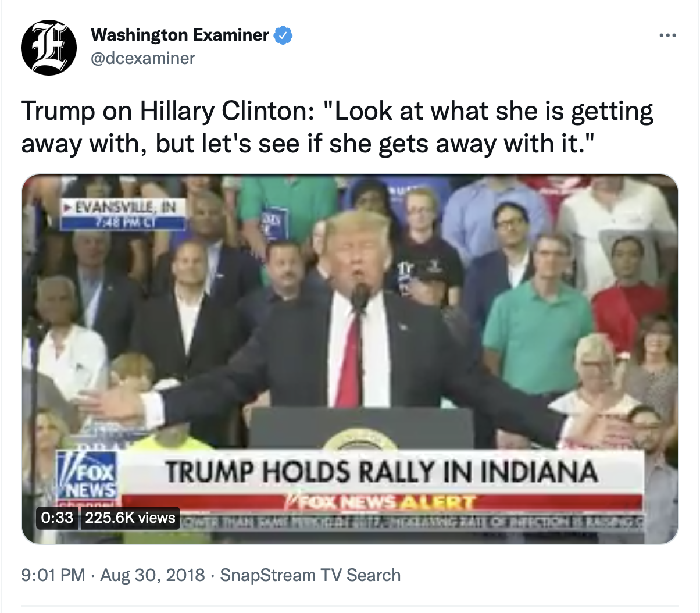Open the 9:01 PM timestamp link

(x=53, y=575)
